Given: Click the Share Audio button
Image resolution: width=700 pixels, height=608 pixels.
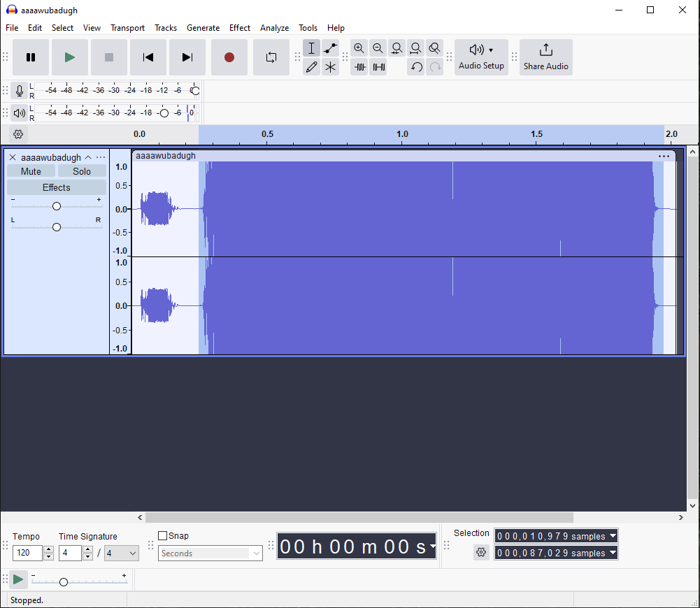Looking at the screenshot, I should click(545, 57).
